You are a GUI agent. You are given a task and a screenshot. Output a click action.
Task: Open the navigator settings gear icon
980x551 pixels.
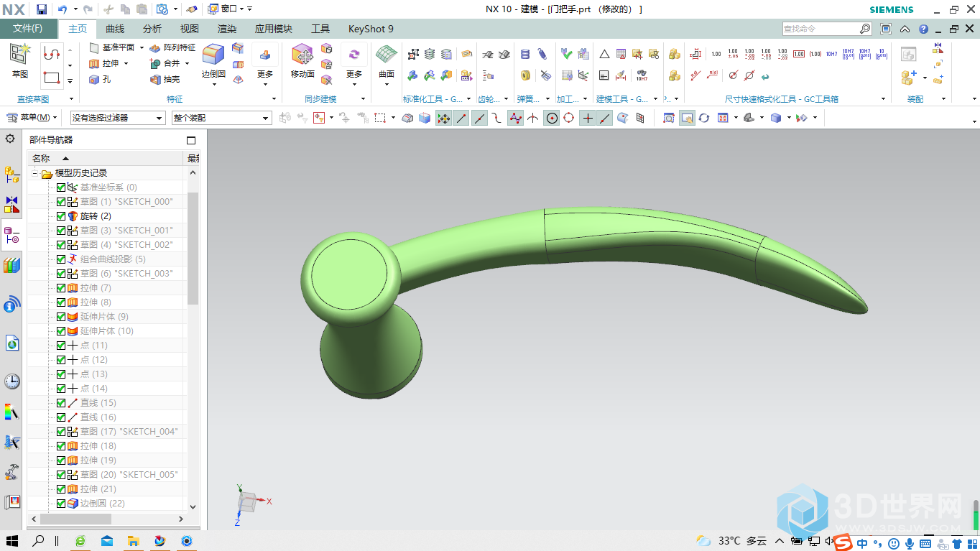[9, 139]
